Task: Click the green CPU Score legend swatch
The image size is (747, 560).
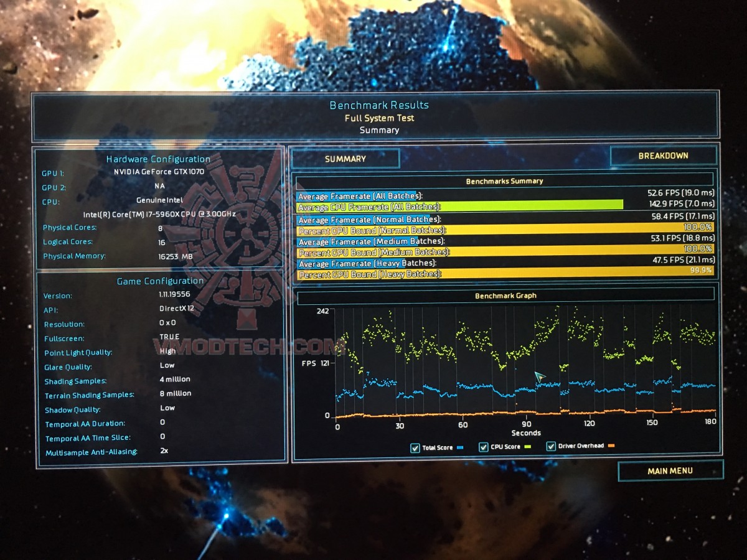Action: [527, 447]
